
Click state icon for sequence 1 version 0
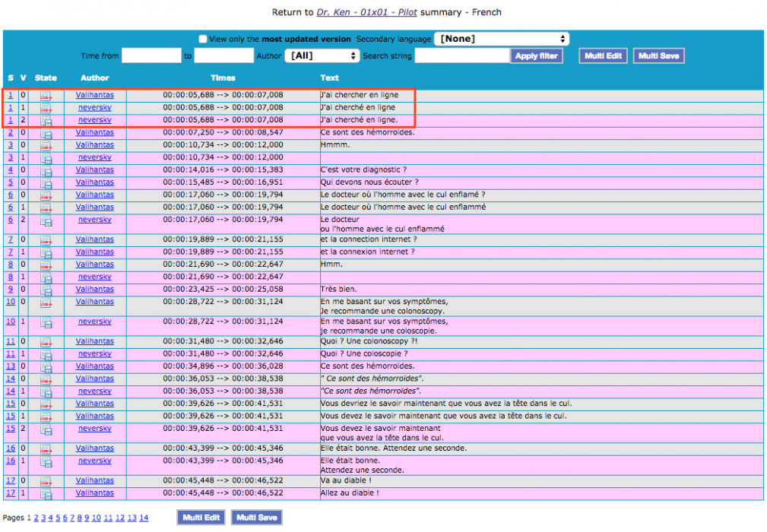pos(46,96)
